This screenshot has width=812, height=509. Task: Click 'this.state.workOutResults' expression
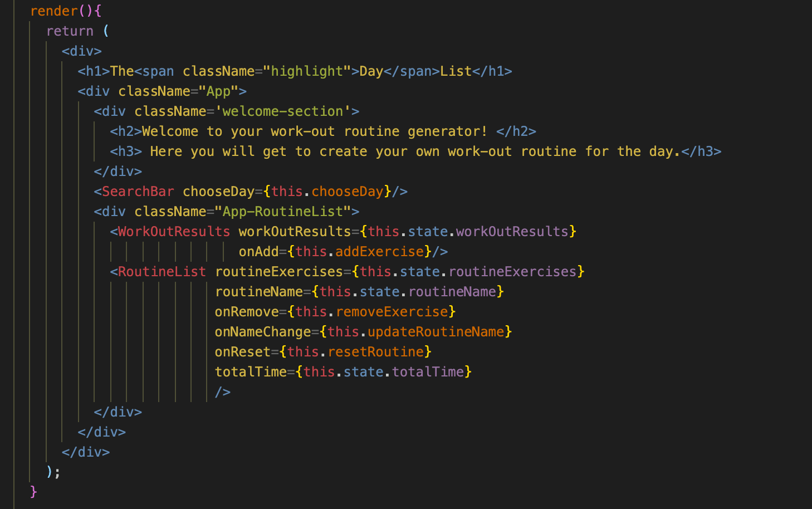tap(468, 232)
